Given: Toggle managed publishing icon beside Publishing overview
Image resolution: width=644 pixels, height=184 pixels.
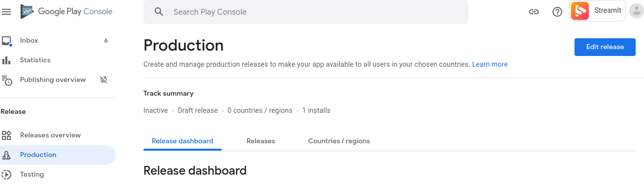Looking at the screenshot, I should point(103,79).
